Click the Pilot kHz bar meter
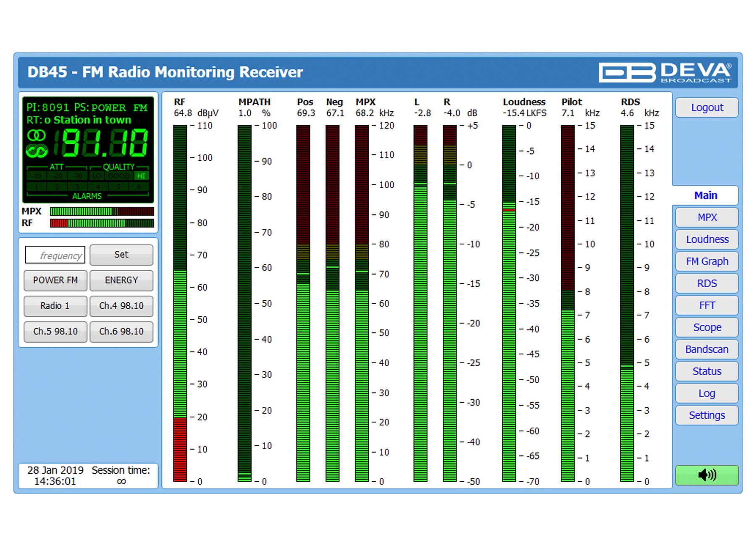756x546 pixels. 568,303
